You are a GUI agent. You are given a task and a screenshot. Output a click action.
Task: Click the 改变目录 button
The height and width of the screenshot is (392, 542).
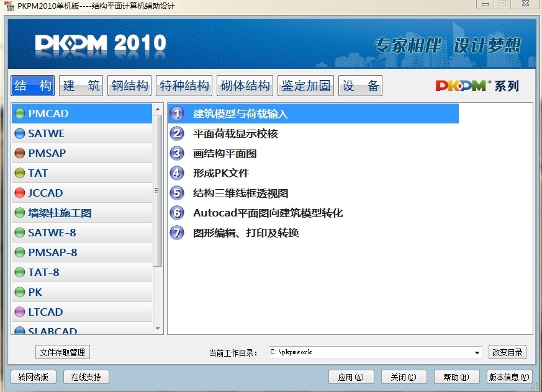(507, 352)
